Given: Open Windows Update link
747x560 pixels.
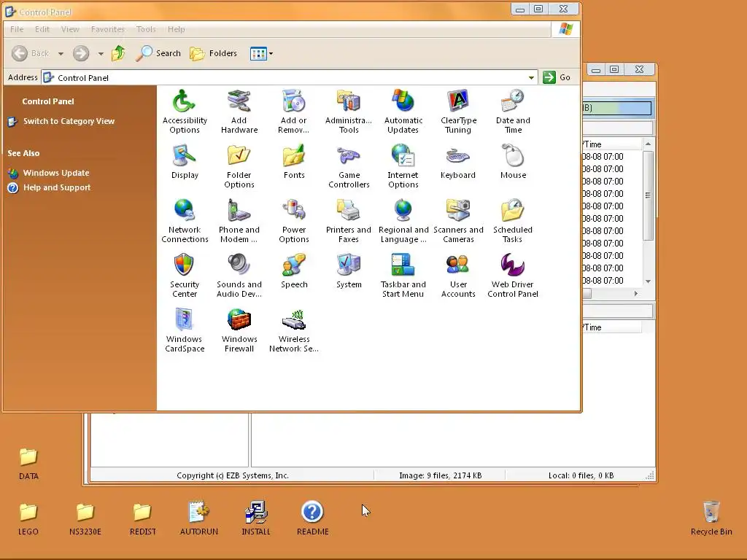Looking at the screenshot, I should (x=56, y=173).
